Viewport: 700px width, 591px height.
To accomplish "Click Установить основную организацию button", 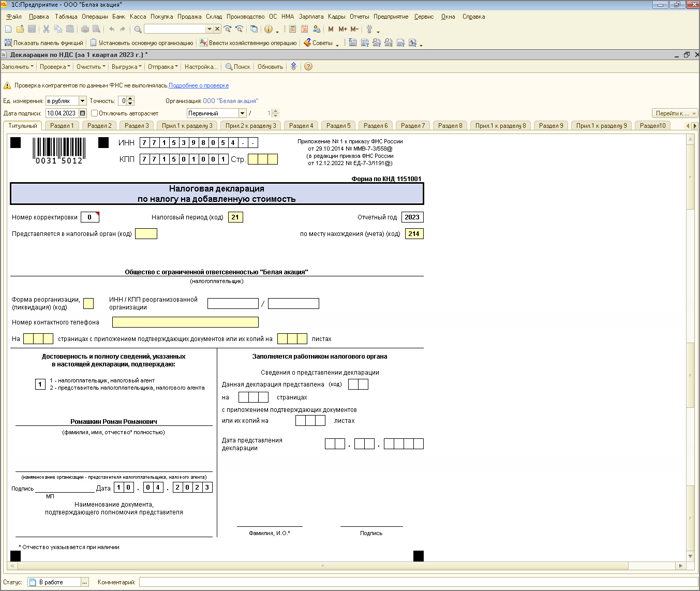I will point(142,43).
